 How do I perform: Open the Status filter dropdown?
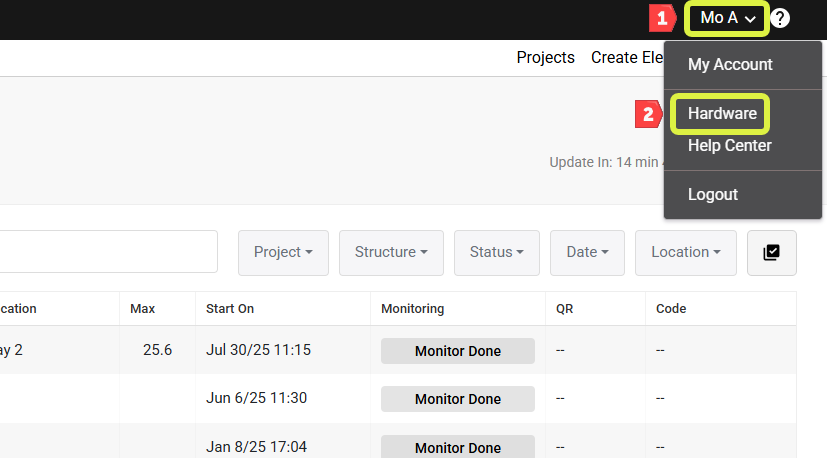point(497,252)
